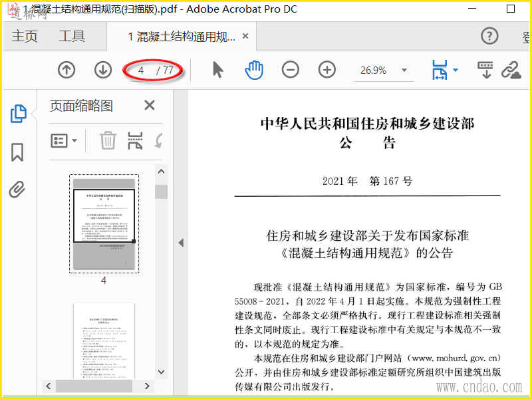
Task: Click the page label 4 under thumbnail
Action: [x=104, y=281]
